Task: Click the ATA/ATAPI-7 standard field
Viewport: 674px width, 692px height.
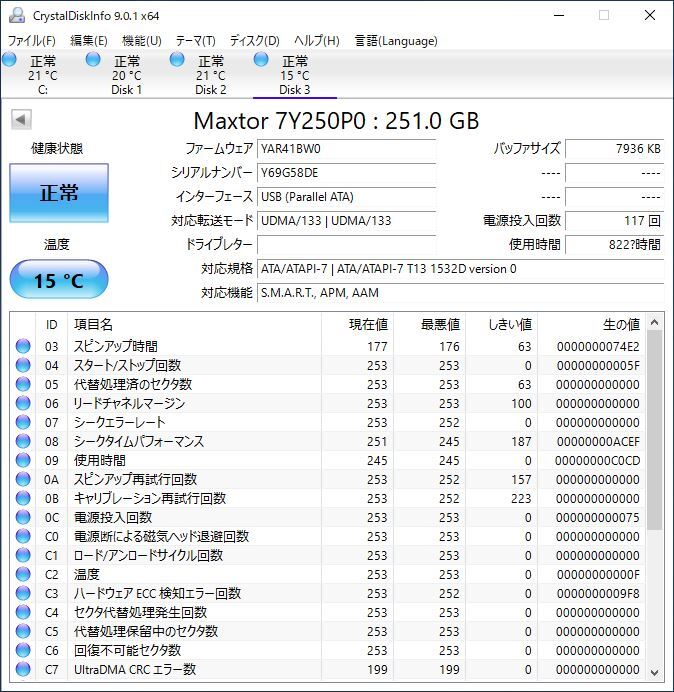Action: click(460, 268)
